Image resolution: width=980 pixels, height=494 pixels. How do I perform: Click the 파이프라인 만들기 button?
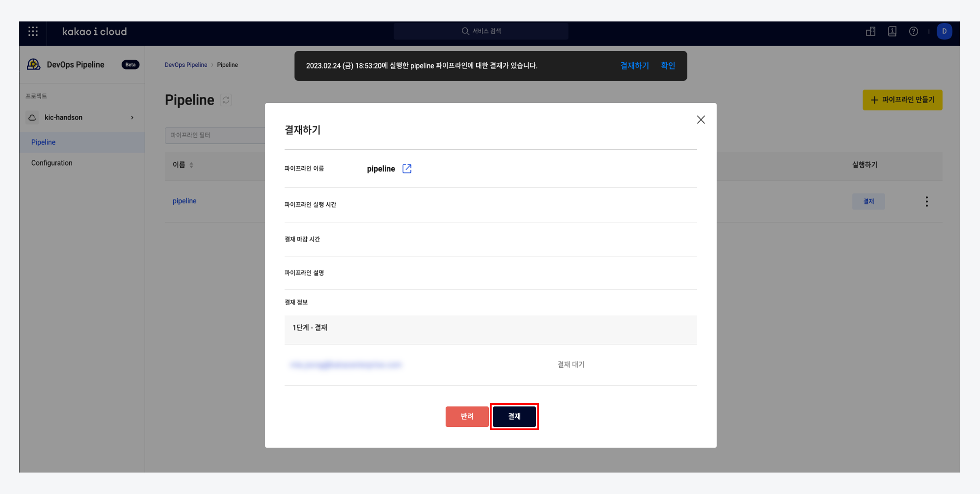coord(902,100)
